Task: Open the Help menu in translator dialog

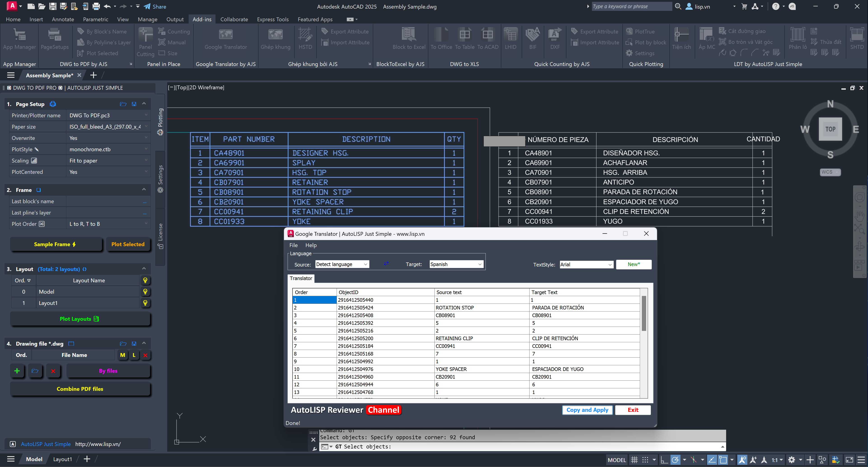Action: tap(311, 245)
